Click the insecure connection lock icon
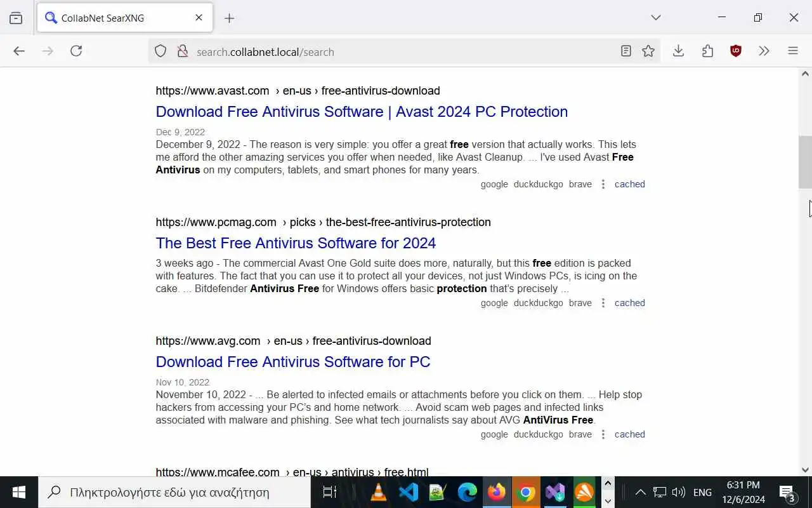The height and width of the screenshot is (508, 812). click(x=183, y=51)
